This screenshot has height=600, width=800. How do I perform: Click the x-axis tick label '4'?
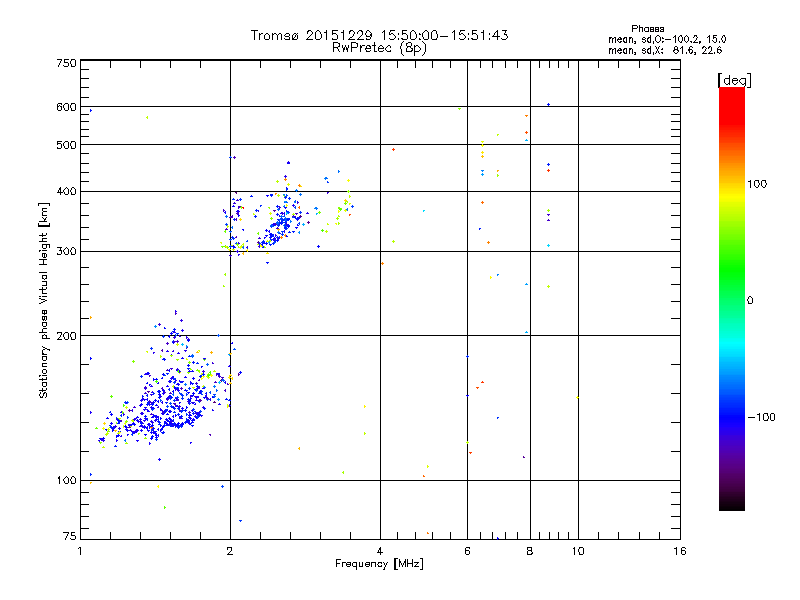click(x=380, y=551)
